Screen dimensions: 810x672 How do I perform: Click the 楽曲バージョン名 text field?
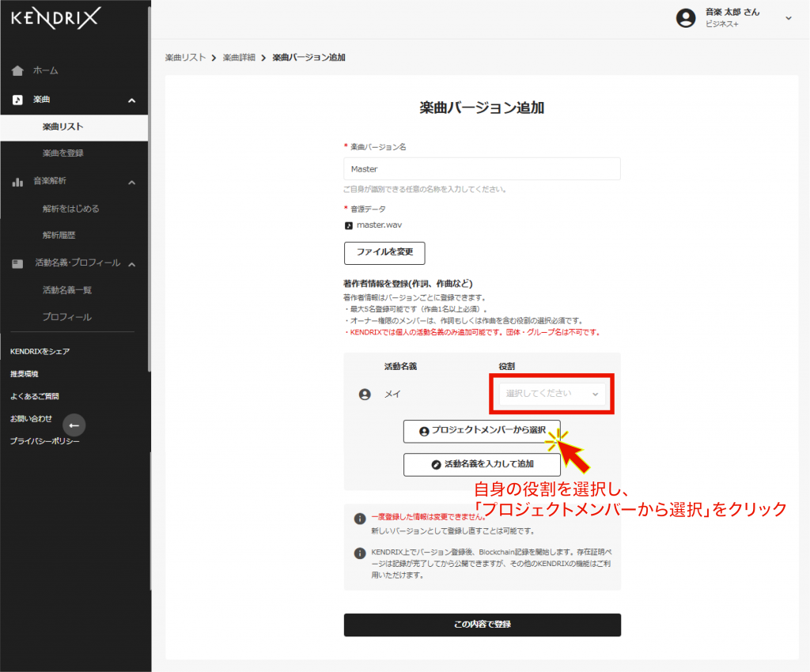[482, 169]
